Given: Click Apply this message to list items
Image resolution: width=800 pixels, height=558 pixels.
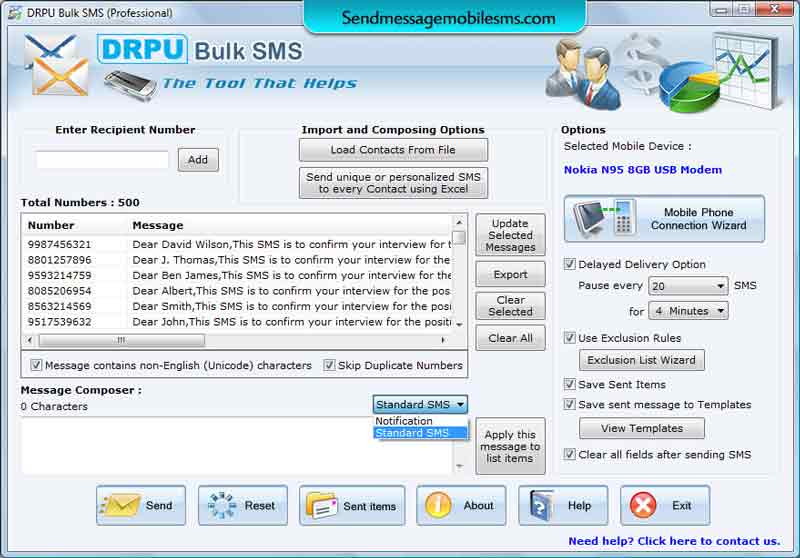Looking at the screenshot, I should coord(510,446).
